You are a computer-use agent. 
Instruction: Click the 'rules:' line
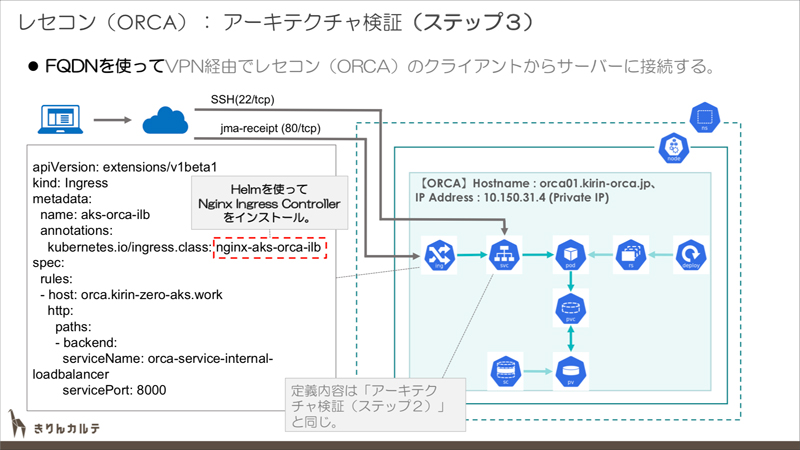(57, 279)
